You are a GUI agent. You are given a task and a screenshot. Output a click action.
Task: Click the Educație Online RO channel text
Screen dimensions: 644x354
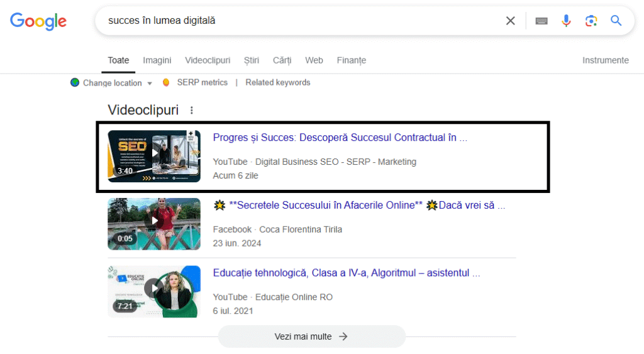294,297
